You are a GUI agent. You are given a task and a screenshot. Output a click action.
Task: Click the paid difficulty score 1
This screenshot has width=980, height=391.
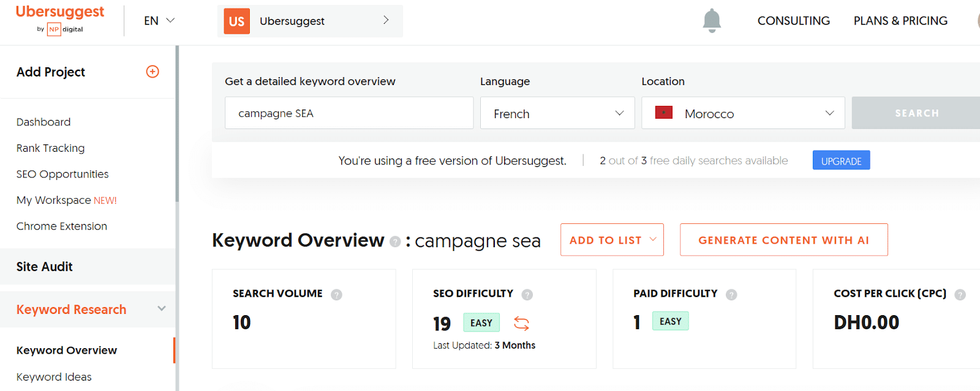637,322
